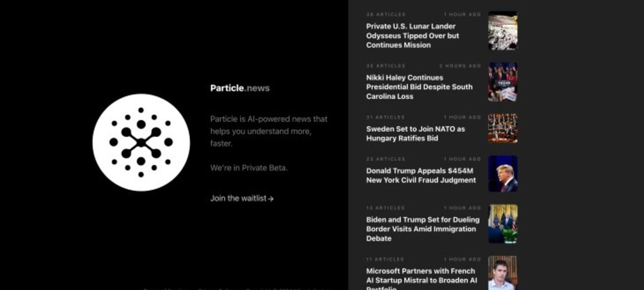The image size is (644, 290).
Task: Open the Nikki Haley presidential bid headline
Action: pyautogui.click(x=419, y=87)
